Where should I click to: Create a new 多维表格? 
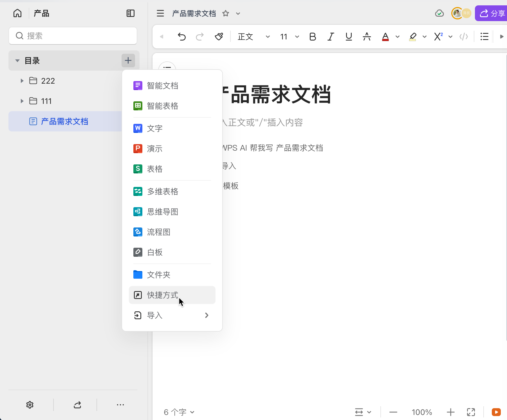(172, 191)
